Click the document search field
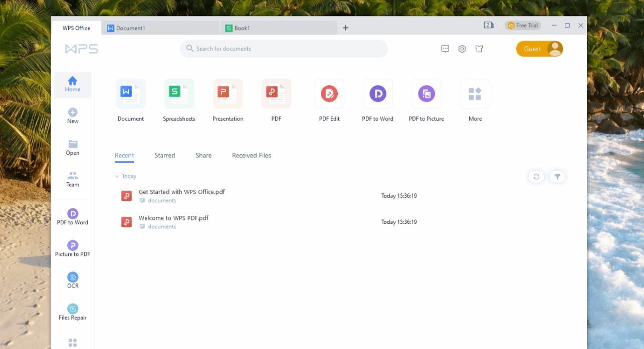Screen dimensions: 644x349 click(x=284, y=49)
